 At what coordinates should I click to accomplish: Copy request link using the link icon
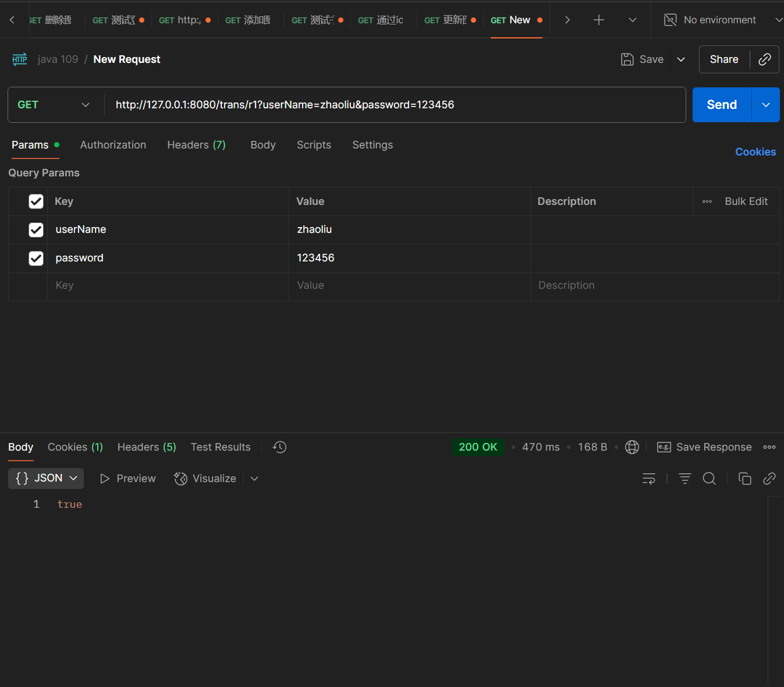coord(765,59)
